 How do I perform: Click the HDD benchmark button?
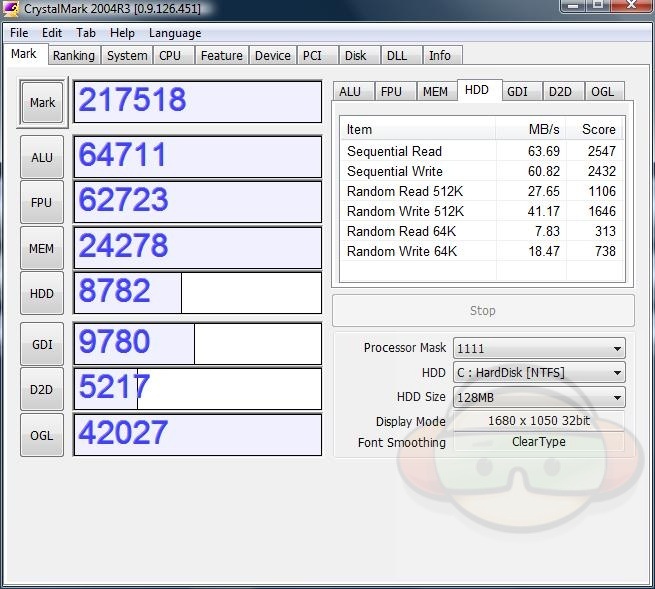pyautogui.click(x=42, y=294)
